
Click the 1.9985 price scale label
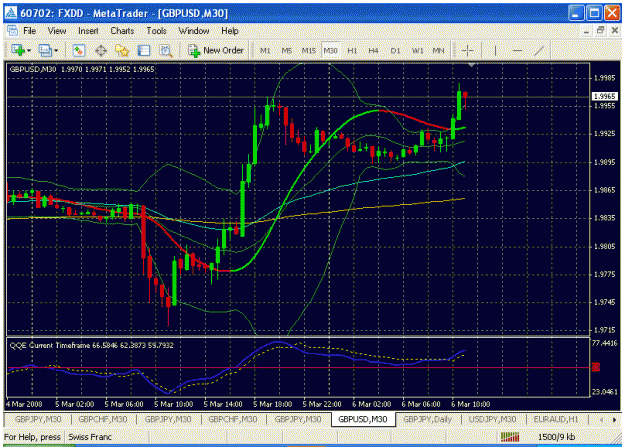(x=604, y=78)
